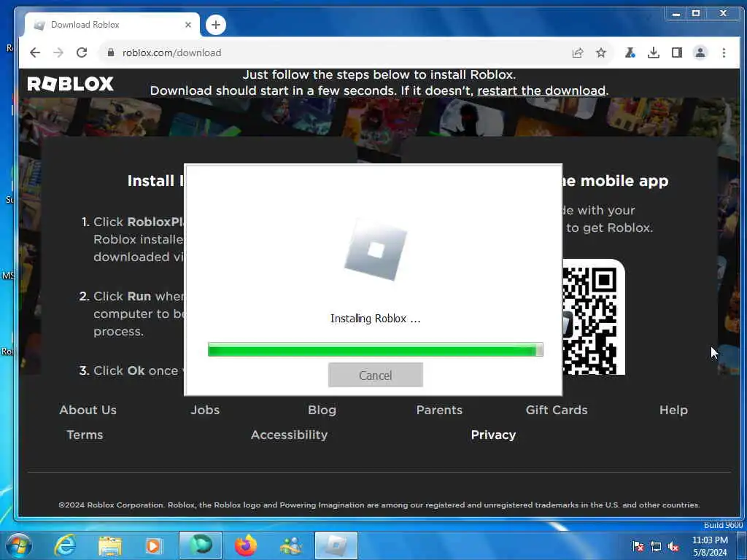This screenshot has width=747, height=560.
Task: Open the taskbar clock showing 11:03 PM
Action: [x=710, y=546]
